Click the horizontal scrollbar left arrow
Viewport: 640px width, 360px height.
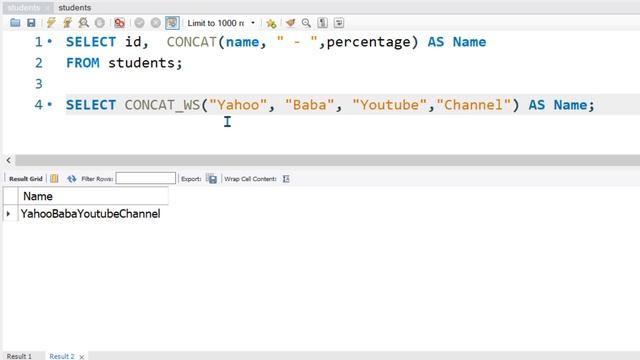click(9, 160)
